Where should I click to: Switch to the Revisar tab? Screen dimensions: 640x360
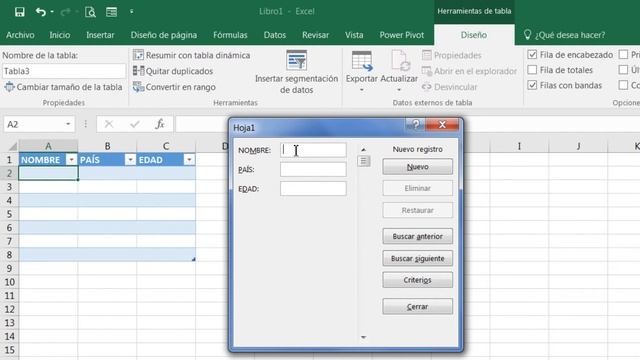tap(316, 35)
